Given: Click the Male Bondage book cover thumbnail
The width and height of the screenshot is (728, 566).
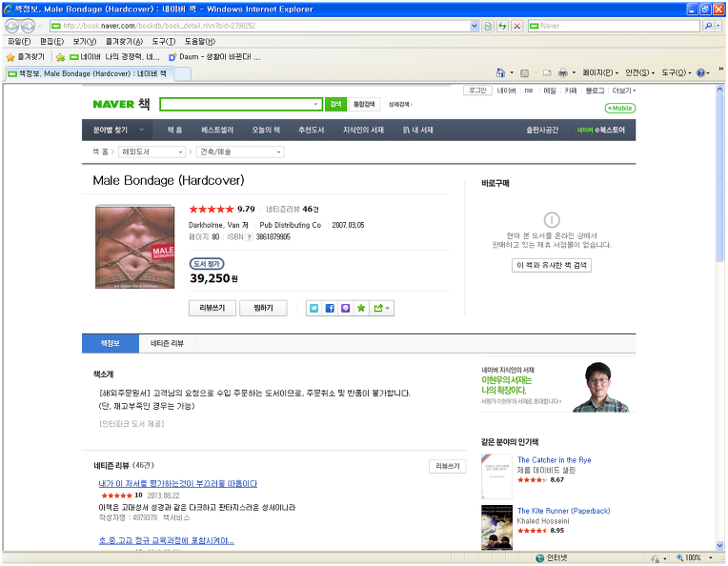Looking at the screenshot, I should click(135, 247).
